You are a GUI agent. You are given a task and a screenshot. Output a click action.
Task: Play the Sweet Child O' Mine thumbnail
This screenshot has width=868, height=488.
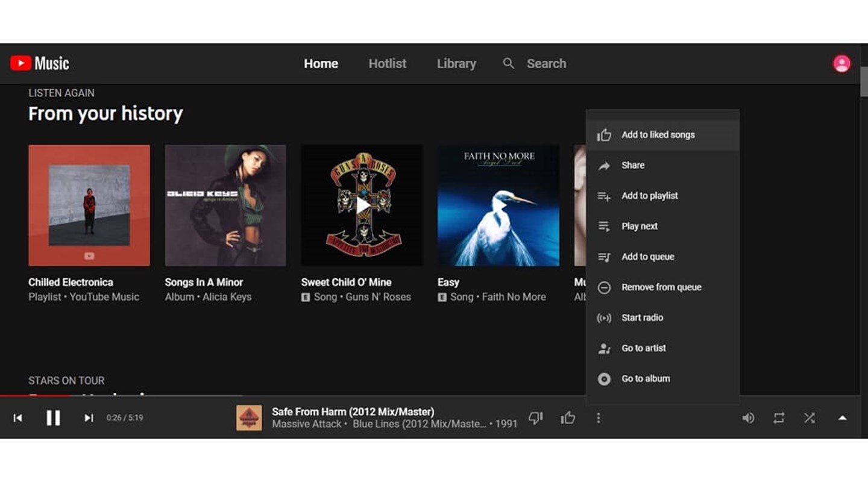pyautogui.click(x=362, y=205)
